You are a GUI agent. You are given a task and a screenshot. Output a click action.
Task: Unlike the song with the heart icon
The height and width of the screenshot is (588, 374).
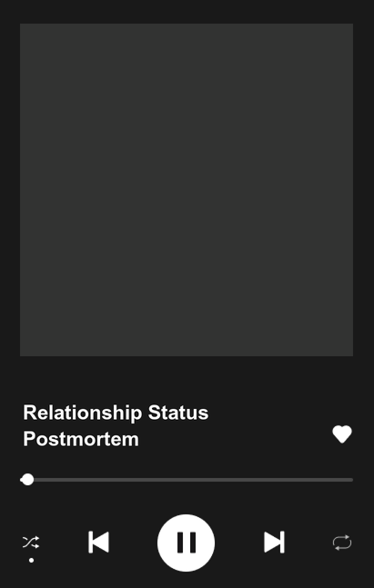342,434
